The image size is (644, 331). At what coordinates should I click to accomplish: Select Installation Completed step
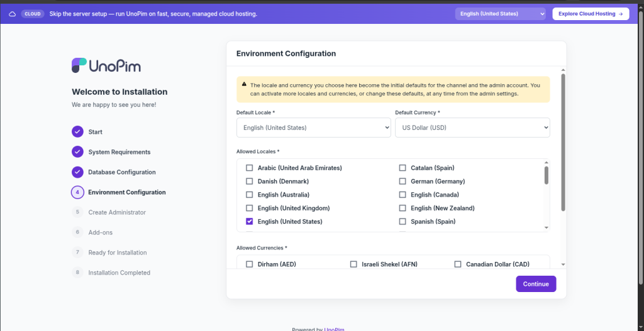(x=119, y=273)
